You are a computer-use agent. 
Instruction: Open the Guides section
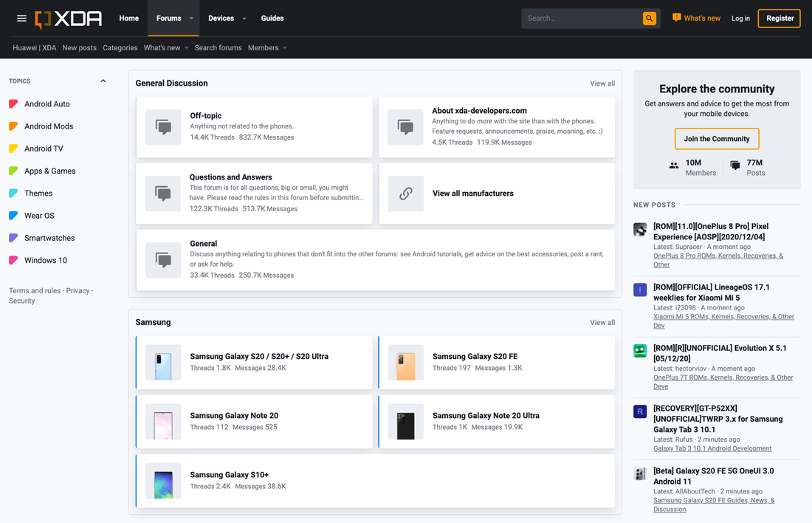point(272,18)
